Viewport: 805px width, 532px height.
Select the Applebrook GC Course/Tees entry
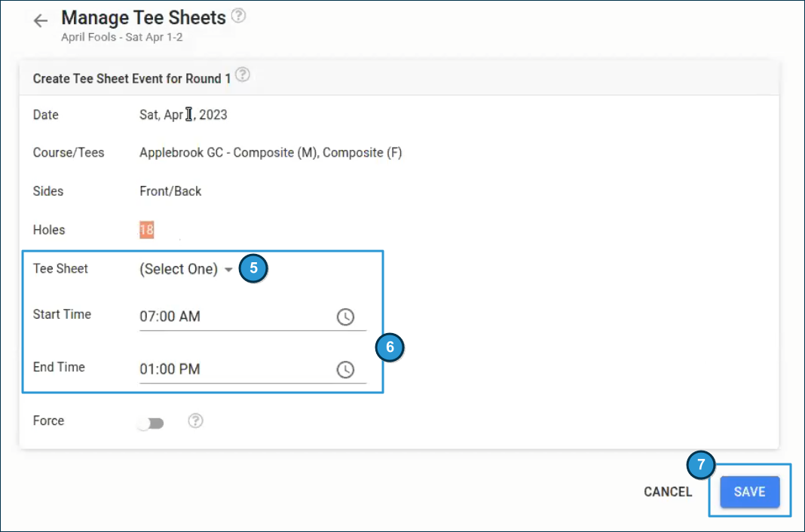[271, 152]
